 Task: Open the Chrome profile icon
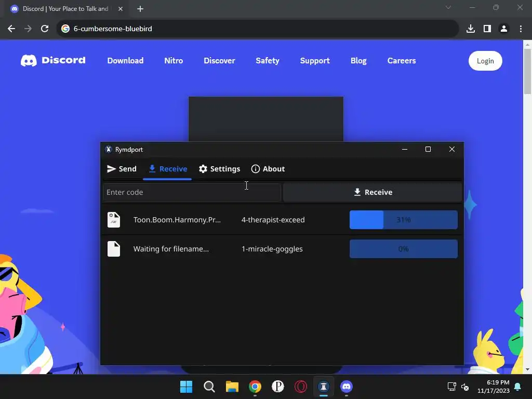coord(504,29)
